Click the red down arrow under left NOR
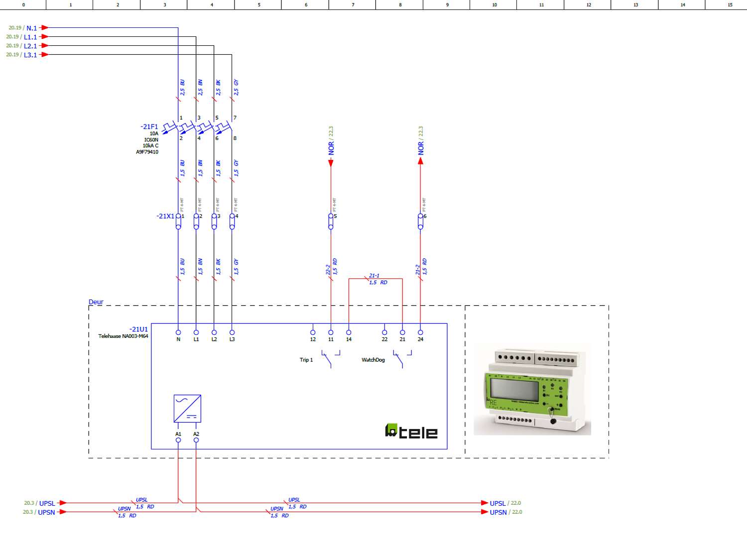Image resolution: width=747 pixels, height=560 pixels. point(331,162)
